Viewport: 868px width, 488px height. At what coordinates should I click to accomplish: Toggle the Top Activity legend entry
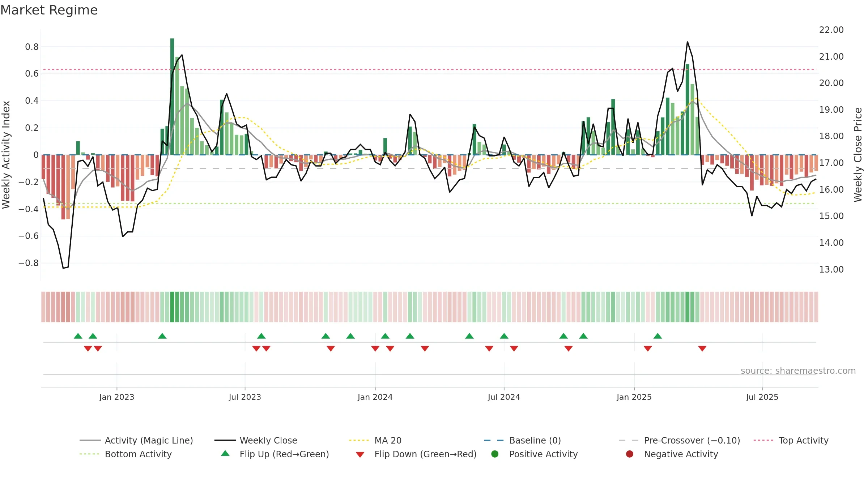(x=791, y=440)
